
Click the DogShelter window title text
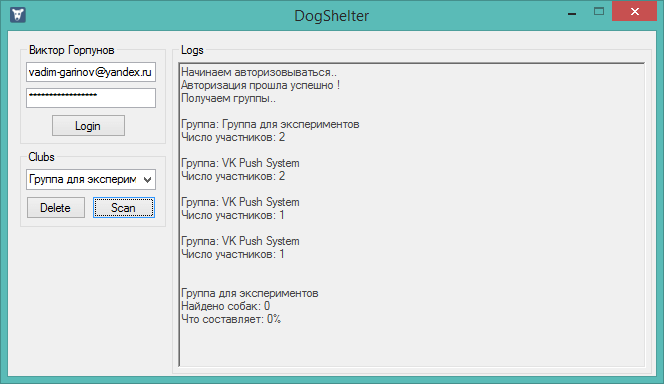click(x=332, y=16)
